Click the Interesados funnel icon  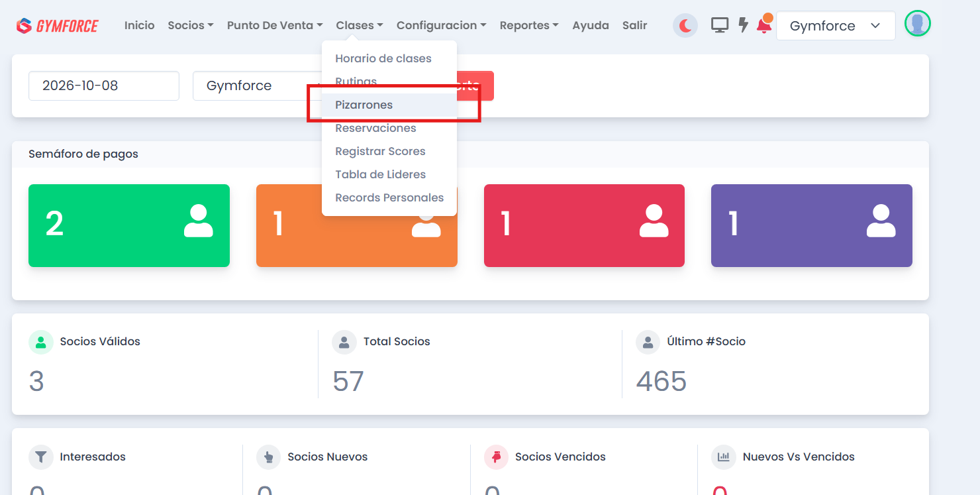click(41, 457)
